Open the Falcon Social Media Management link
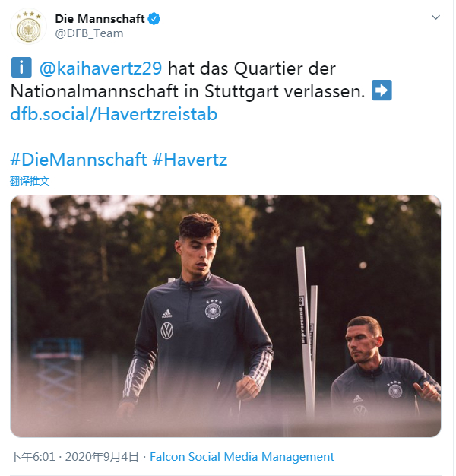 click(242, 456)
